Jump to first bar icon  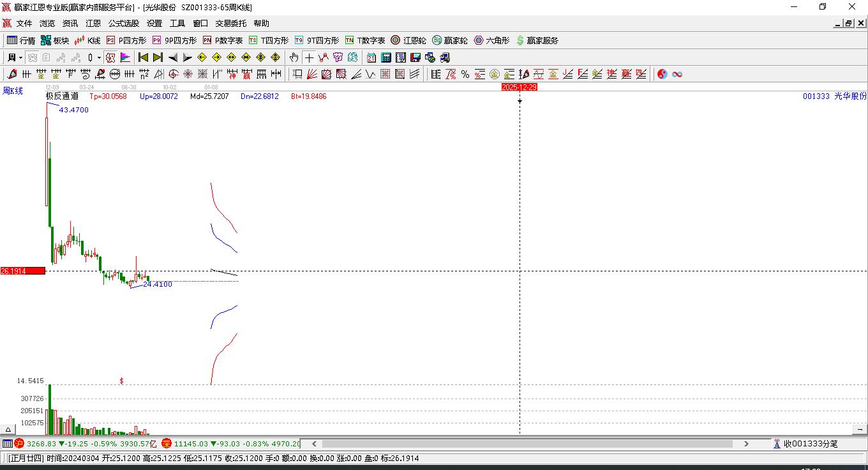[144, 57]
